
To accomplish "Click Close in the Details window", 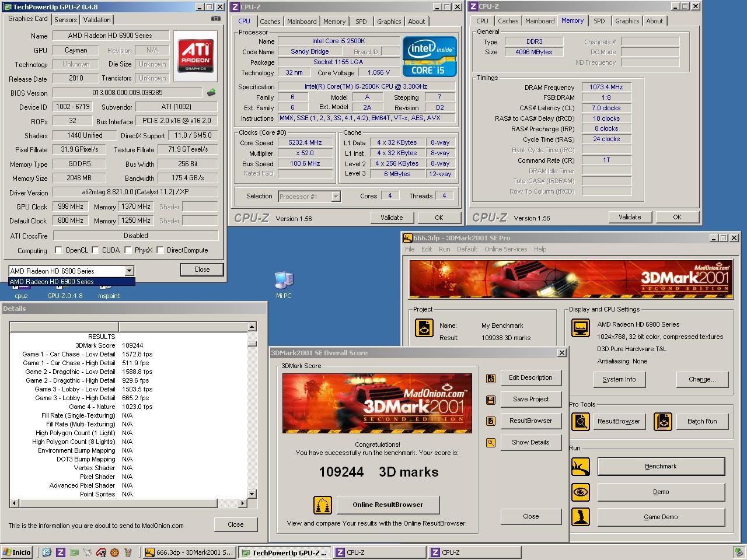I will 236,524.
